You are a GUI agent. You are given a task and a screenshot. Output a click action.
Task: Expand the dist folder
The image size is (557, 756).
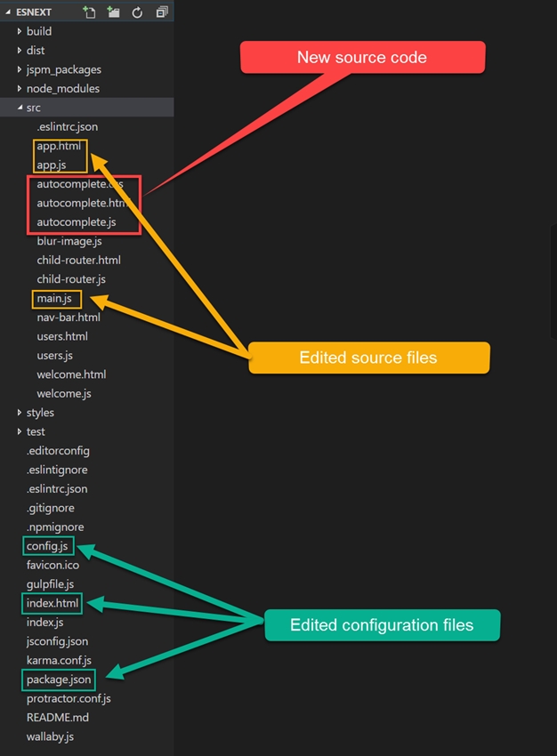click(x=36, y=51)
